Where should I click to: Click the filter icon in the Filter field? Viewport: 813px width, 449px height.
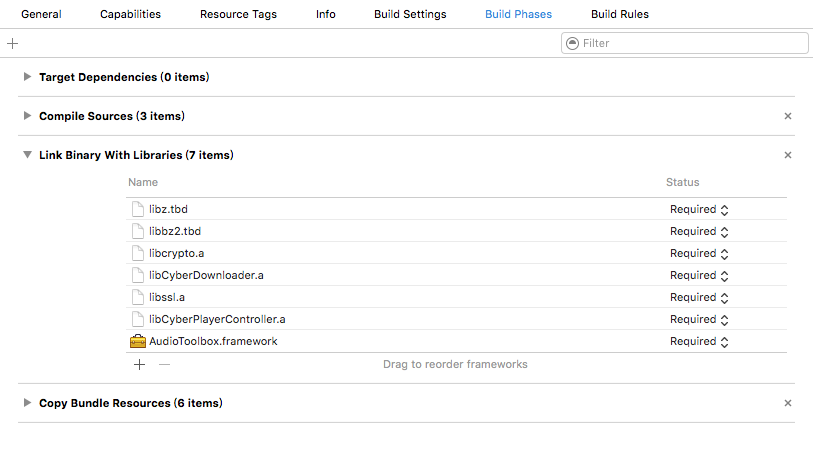[x=572, y=43]
